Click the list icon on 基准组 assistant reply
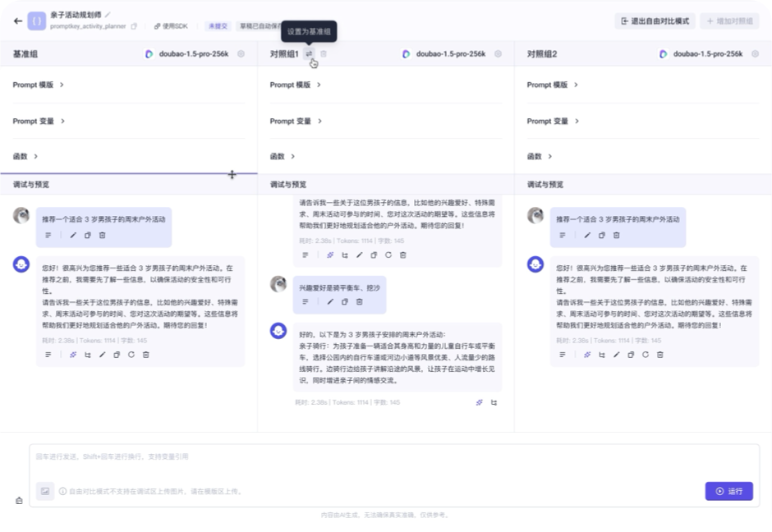This screenshot has width=772, height=532. (x=48, y=355)
